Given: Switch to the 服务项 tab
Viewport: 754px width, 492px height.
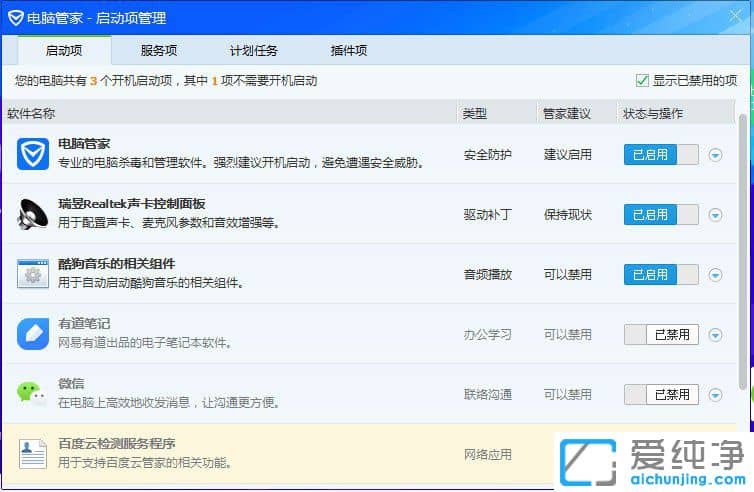Looking at the screenshot, I should pyautogui.click(x=159, y=50).
